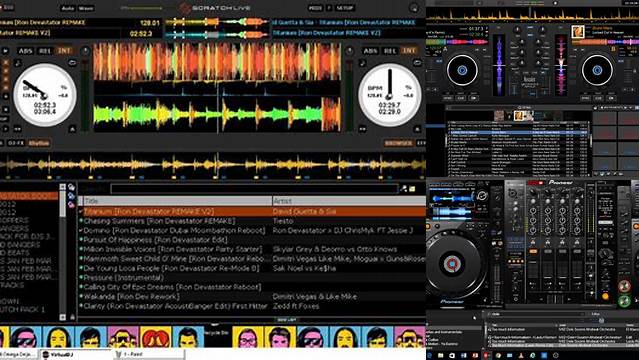Show the BROWSE panel tab
The image size is (639, 360).
[398, 144]
